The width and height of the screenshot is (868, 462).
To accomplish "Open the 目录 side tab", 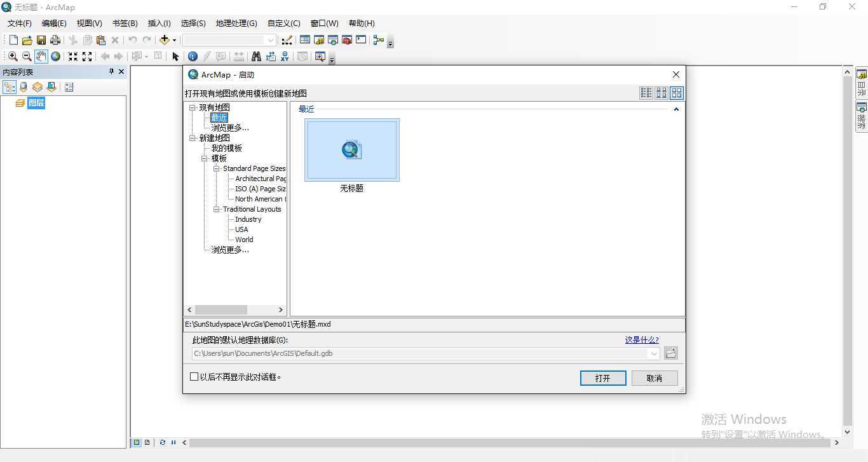I will click(x=862, y=83).
